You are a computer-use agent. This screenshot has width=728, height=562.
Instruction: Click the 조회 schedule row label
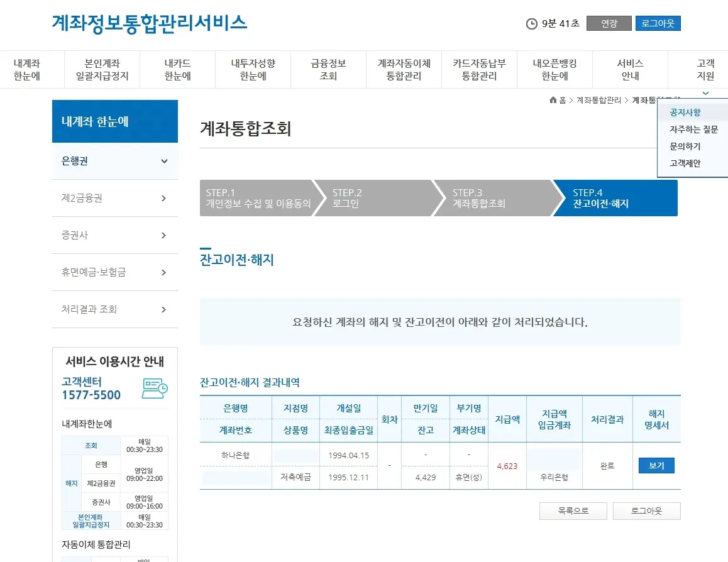(91, 446)
